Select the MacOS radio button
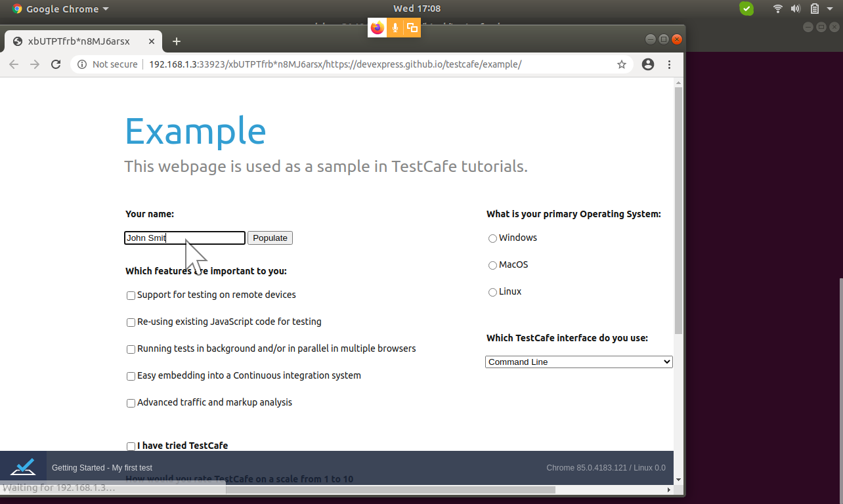The image size is (843, 504). point(492,265)
